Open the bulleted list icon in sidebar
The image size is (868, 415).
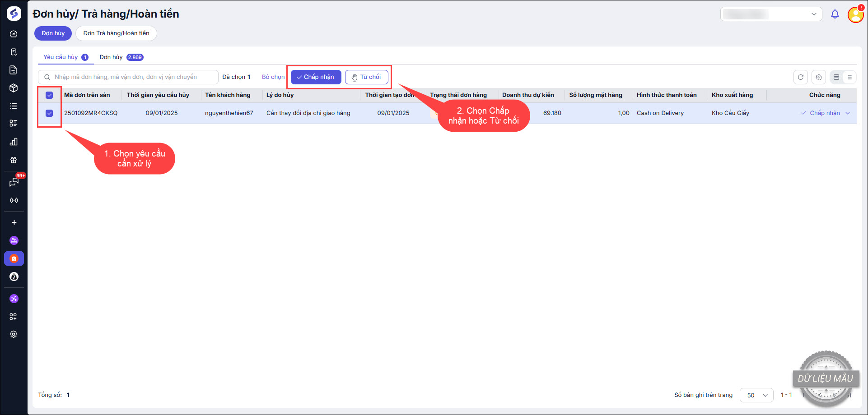pyautogui.click(x=14, y=106)
